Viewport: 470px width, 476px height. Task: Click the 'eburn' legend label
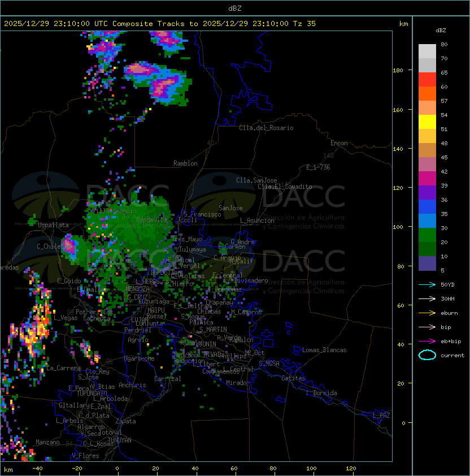pyautogui.click(x=449, y=313)
